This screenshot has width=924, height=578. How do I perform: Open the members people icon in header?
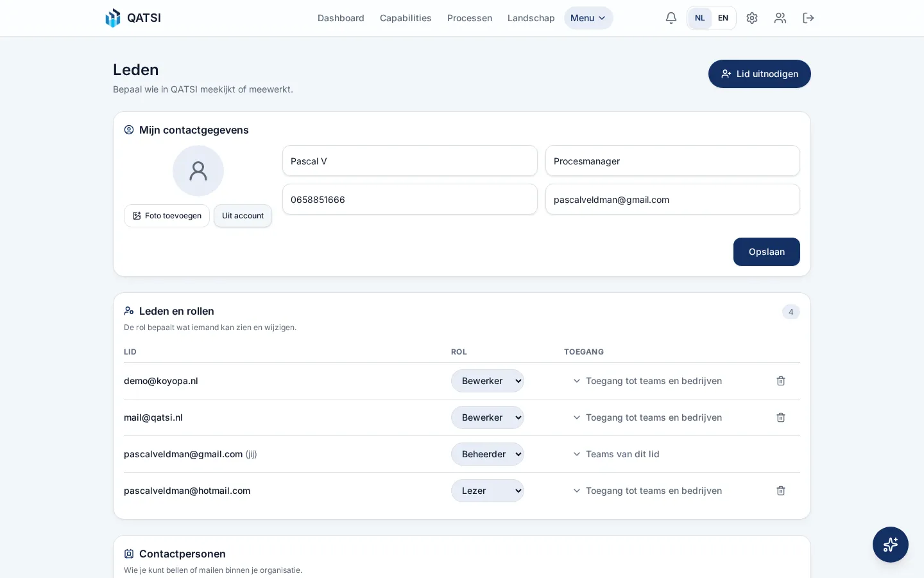(780, 18)
